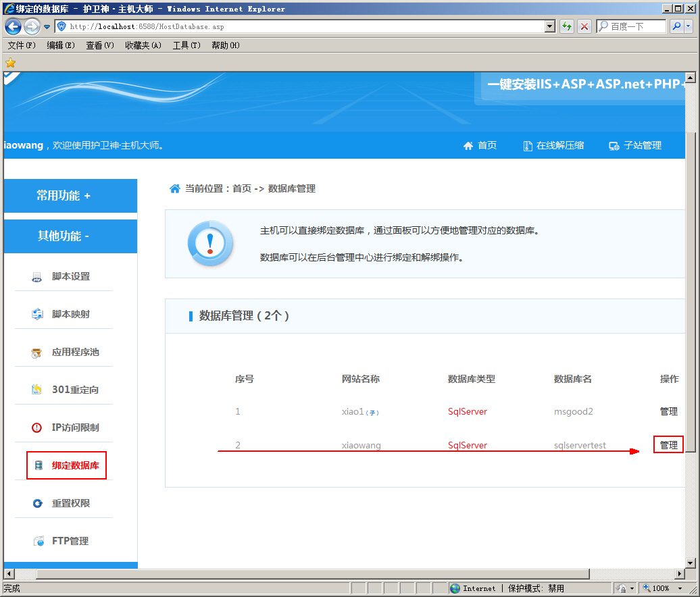The height and width of the screenshot is (597, 700).
Task: Collapse the 其他功能 sidebar section
Action: 70,236
